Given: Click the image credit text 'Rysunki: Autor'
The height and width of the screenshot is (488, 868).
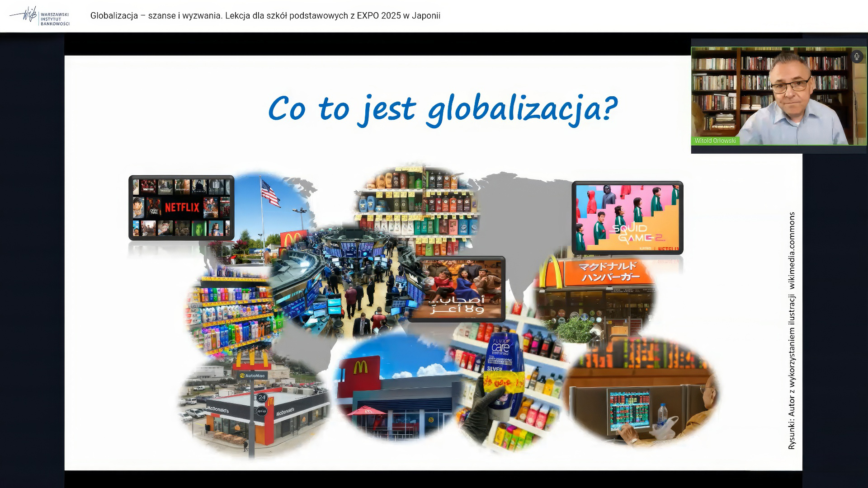Looking at the screenshot, I should (x=791, y=331).
